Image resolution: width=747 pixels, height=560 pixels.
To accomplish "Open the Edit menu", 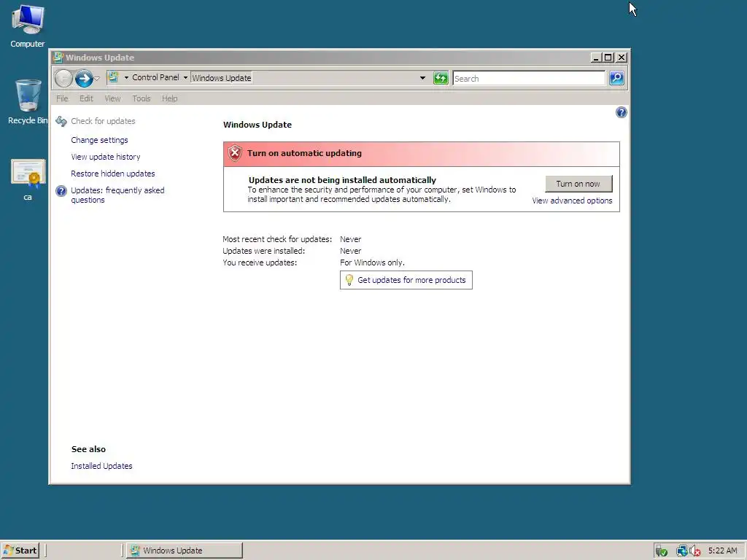I will [x=86, y=98].
